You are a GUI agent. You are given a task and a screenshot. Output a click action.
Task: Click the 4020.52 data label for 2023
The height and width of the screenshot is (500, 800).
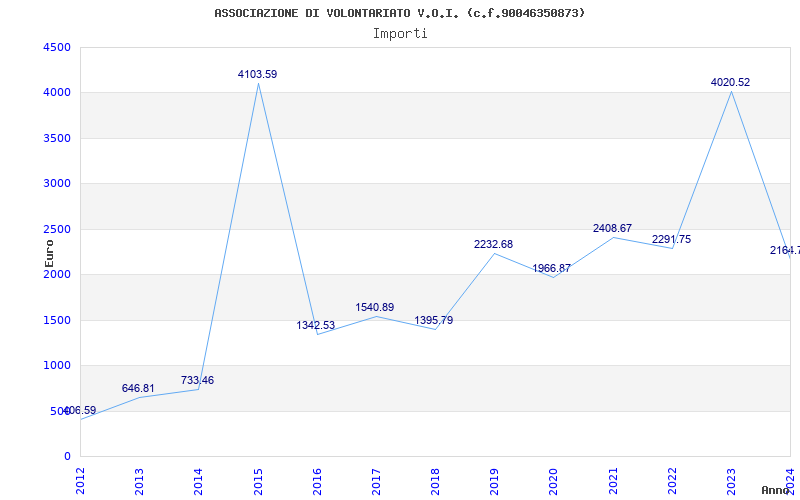730,83
